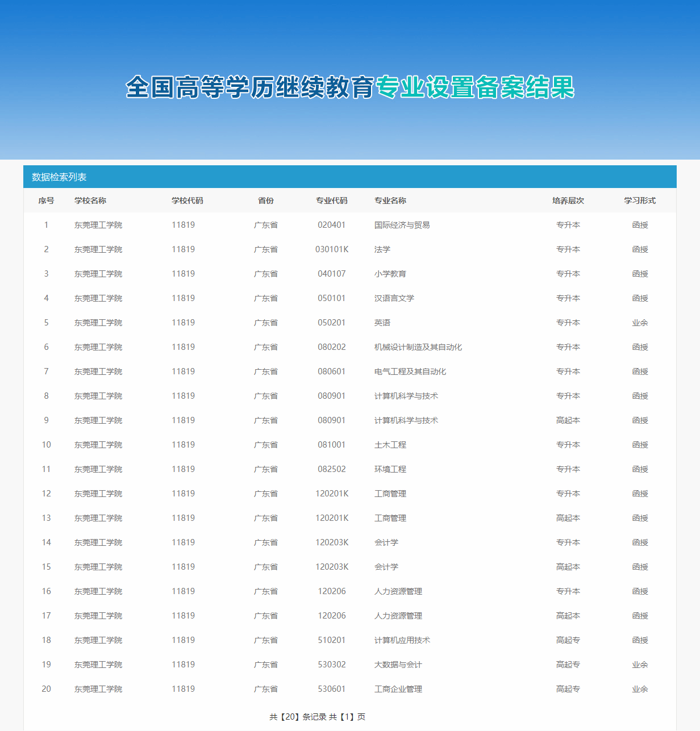This screenshot has width=700, height=731.
Task: Click 会计学 in row 14
Action: point(386,542)
